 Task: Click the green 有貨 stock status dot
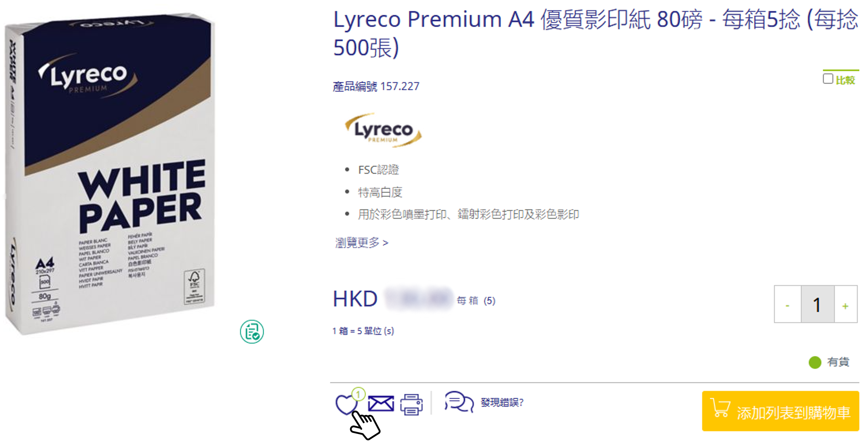tap(815, 363)
